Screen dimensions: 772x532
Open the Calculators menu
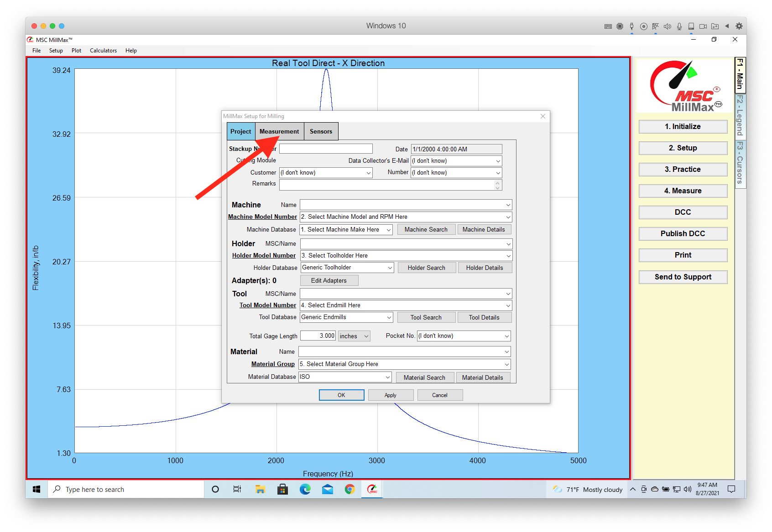103,51
